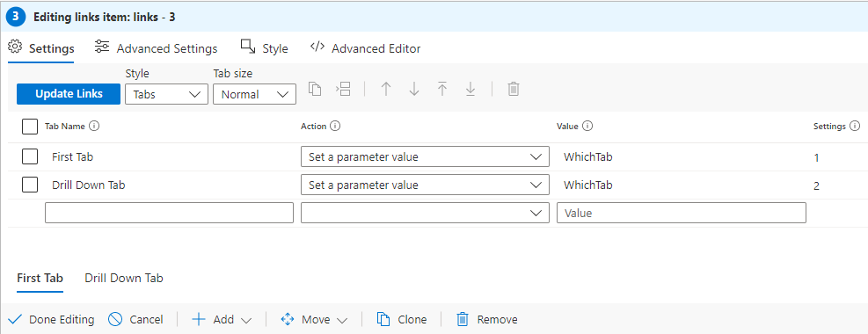Click the insert link row icon

(x=343, y=89)
